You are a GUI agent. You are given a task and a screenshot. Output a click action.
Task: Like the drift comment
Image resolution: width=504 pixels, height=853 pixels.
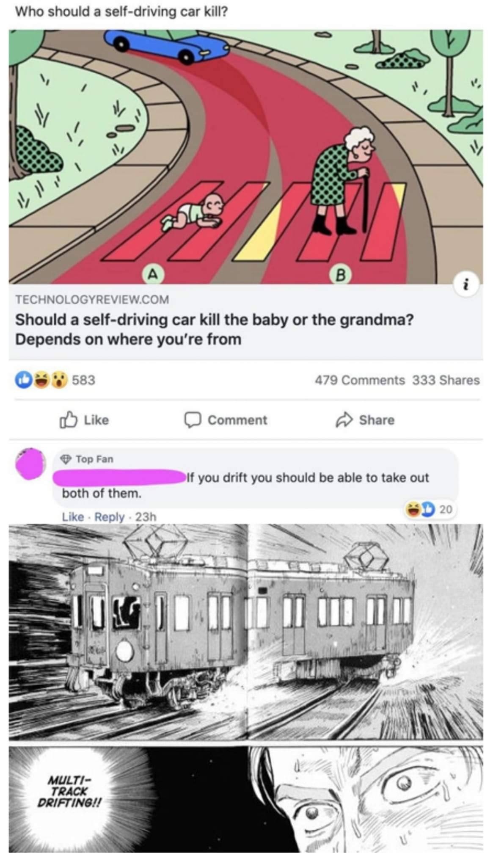pos(73,517)
